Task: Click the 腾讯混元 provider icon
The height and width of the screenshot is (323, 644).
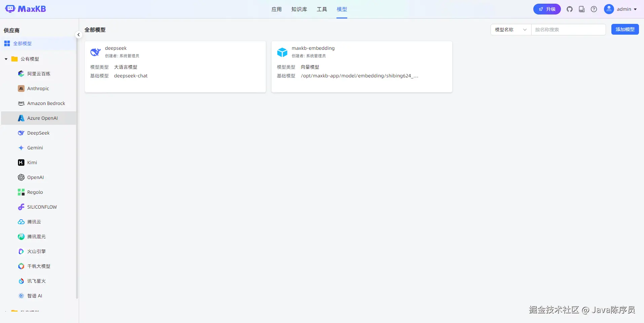Action: 21,237
